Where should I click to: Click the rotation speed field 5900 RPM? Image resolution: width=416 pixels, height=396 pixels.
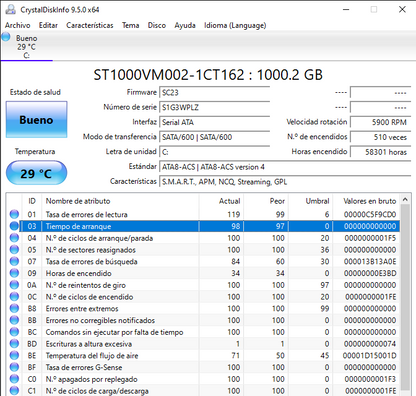coord(380,122)
